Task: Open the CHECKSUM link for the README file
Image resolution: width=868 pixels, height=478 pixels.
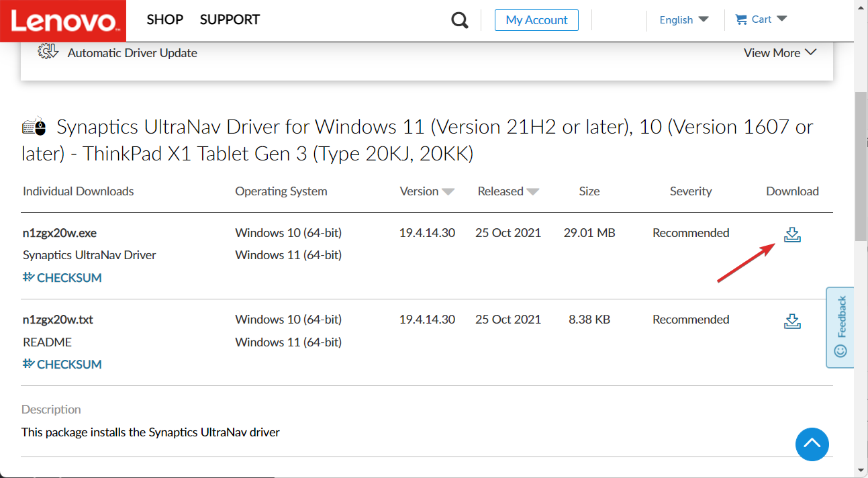Action: 68,364
